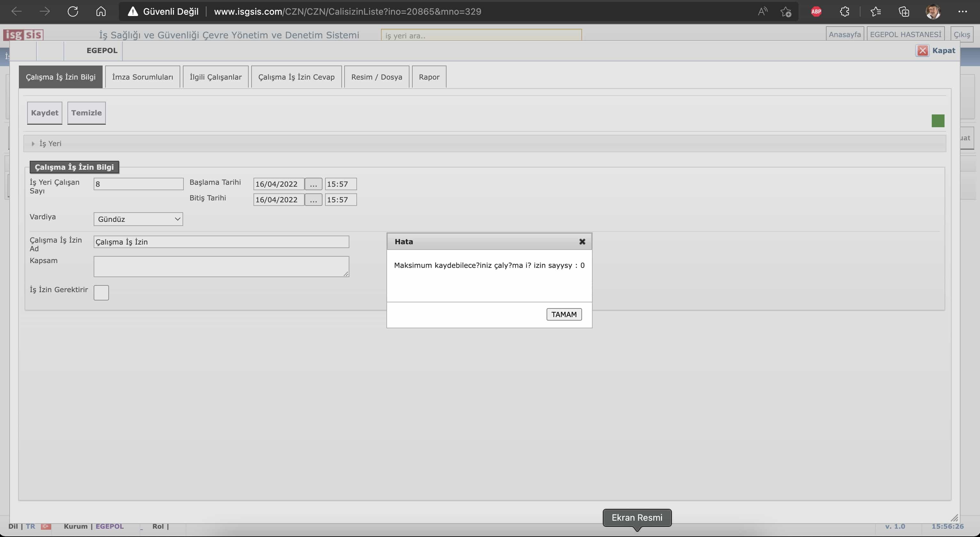
Task: Switch to Resim / Dosya tab
Action: pyautogui.click(x=376, y=77)
